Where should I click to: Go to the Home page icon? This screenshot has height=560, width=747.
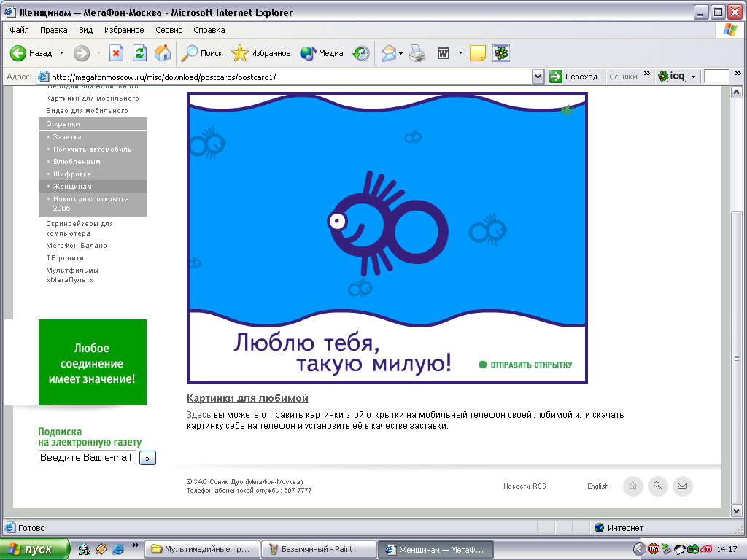163,53
